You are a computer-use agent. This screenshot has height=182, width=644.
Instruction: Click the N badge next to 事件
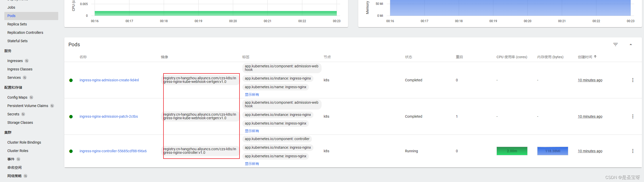click(x=18, y=159)
